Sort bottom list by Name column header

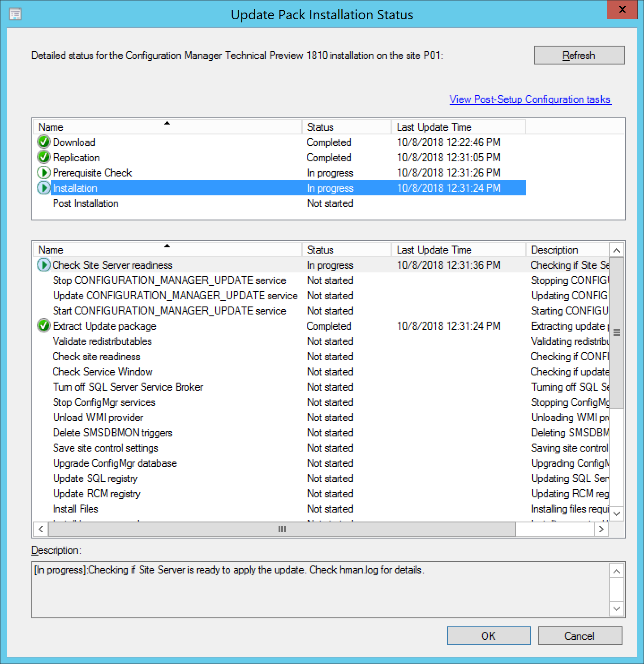point(167,250)
